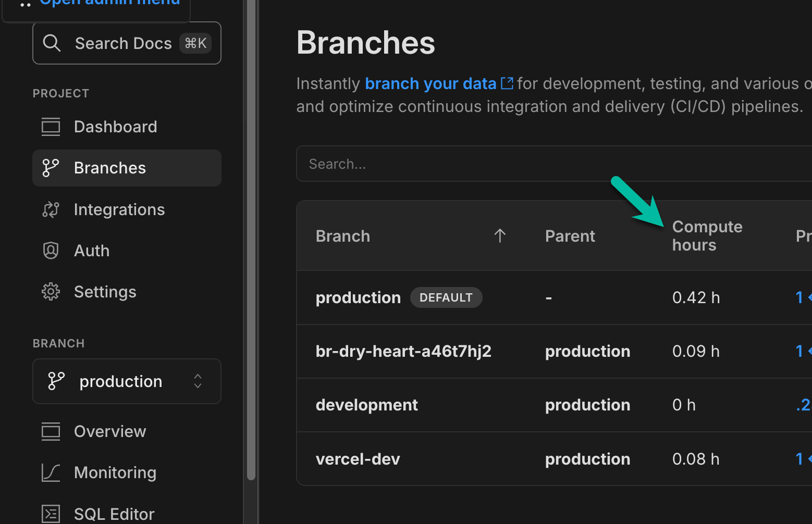Click the Branch column header

pyautogui.click(x=343, y=236)
